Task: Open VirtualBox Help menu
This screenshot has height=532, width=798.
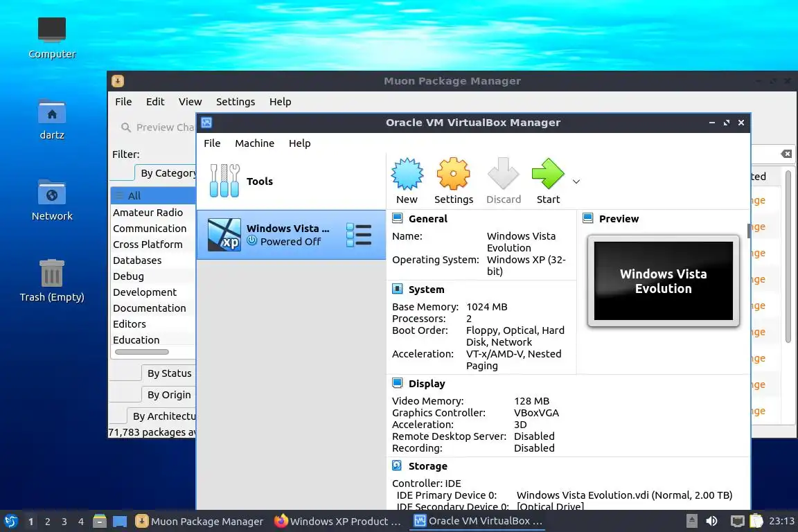Action: point(299,143)
